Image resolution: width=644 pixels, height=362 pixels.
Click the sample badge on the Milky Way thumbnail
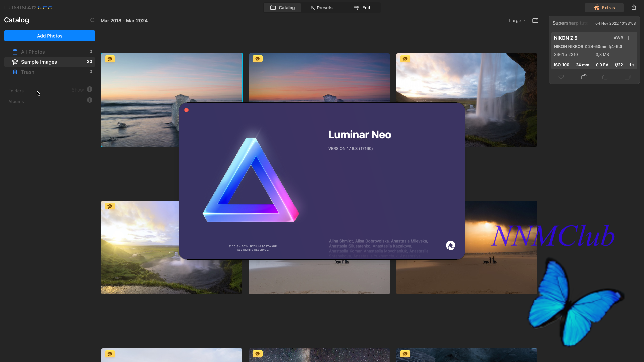pyautogui.click(x=258, y=354)
